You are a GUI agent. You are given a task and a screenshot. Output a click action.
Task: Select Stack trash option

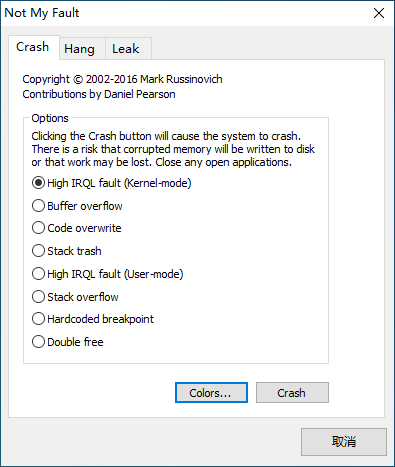coord(67,251)
